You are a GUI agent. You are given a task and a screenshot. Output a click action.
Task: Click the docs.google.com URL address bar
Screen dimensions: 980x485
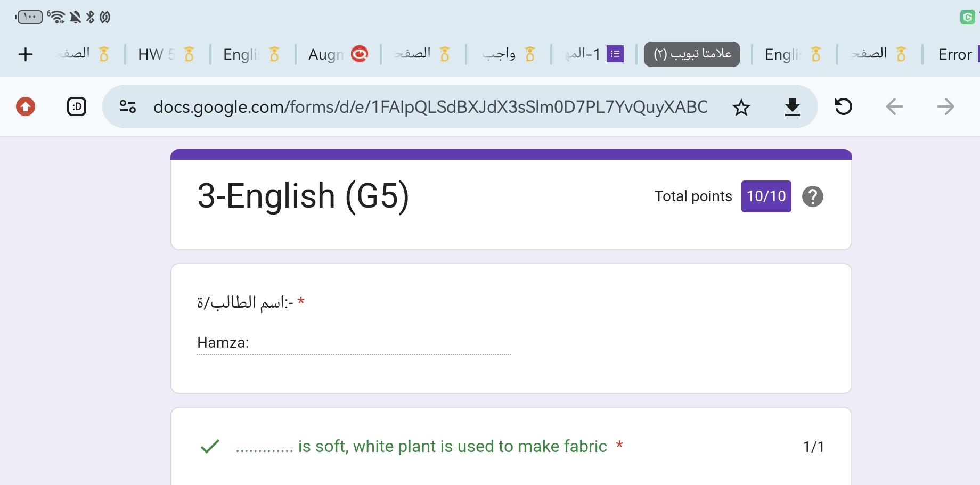click(x=430, y=107)
